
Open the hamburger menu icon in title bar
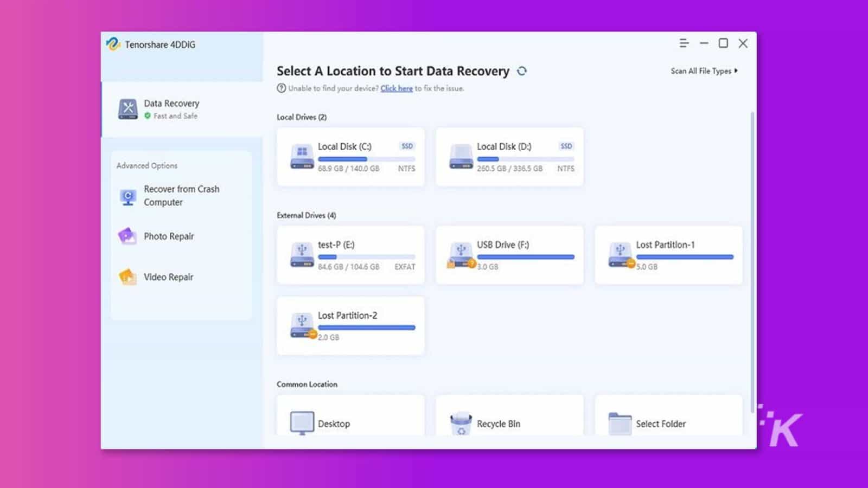[684, 43]
